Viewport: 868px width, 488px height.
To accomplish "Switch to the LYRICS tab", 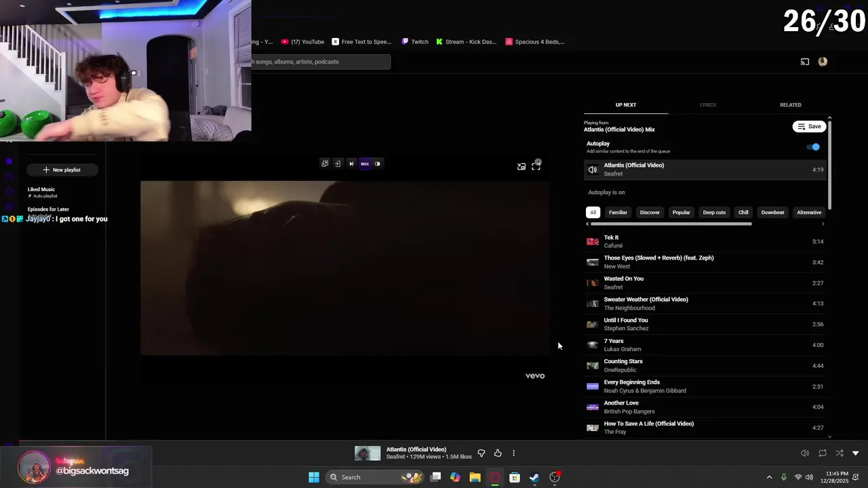I will coord(708,105).
